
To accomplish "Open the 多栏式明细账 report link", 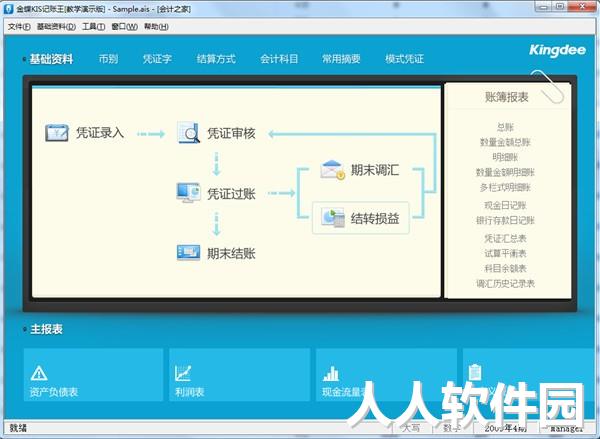I will pyautogui.click(x=505, y=187).
